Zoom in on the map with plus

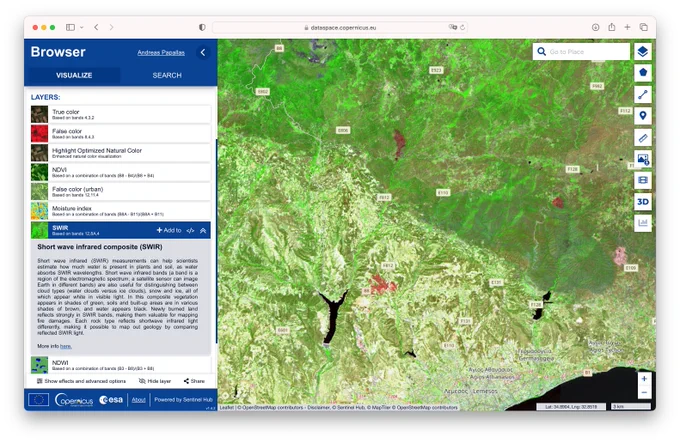click(x=644, y=379)
